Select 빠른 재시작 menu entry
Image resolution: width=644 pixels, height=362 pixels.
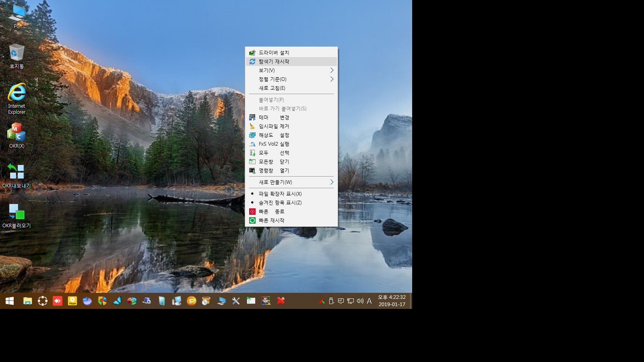pyautogui.click(x=291, y=220)
